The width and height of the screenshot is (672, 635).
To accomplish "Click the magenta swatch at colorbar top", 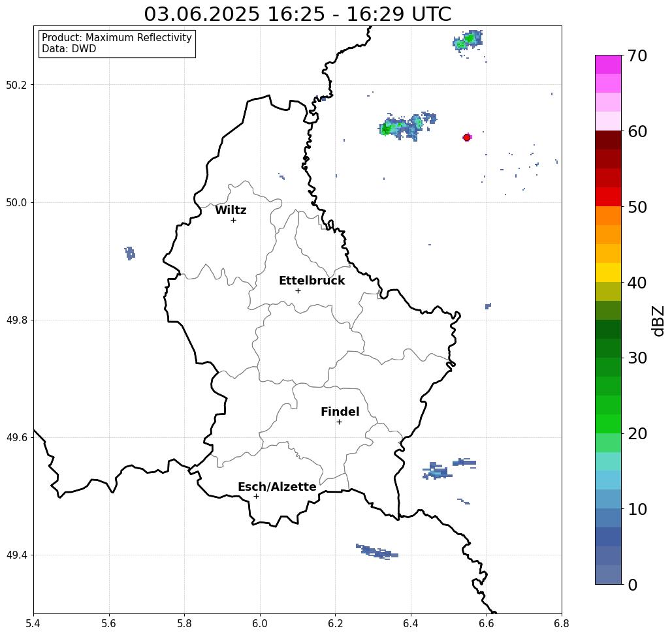I will pos(608,65).
